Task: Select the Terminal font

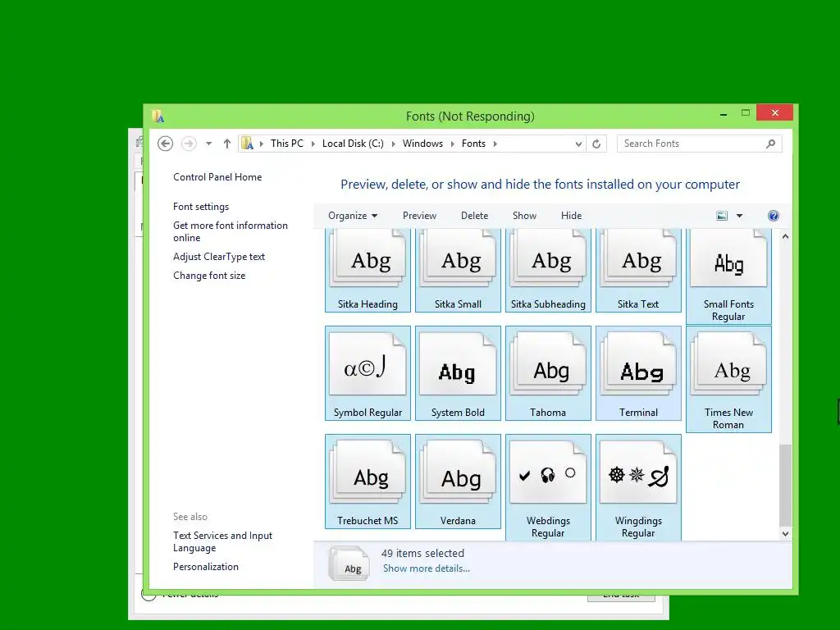Action: (638, 373)
